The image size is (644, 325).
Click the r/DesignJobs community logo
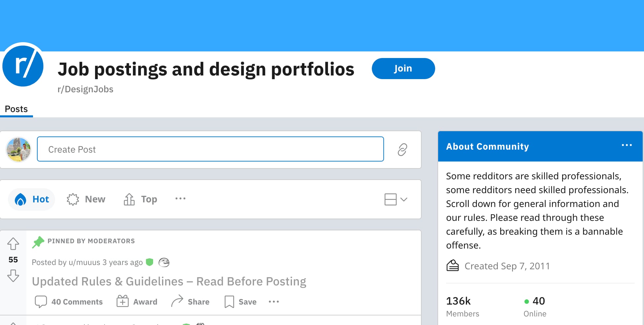(23, 65)
